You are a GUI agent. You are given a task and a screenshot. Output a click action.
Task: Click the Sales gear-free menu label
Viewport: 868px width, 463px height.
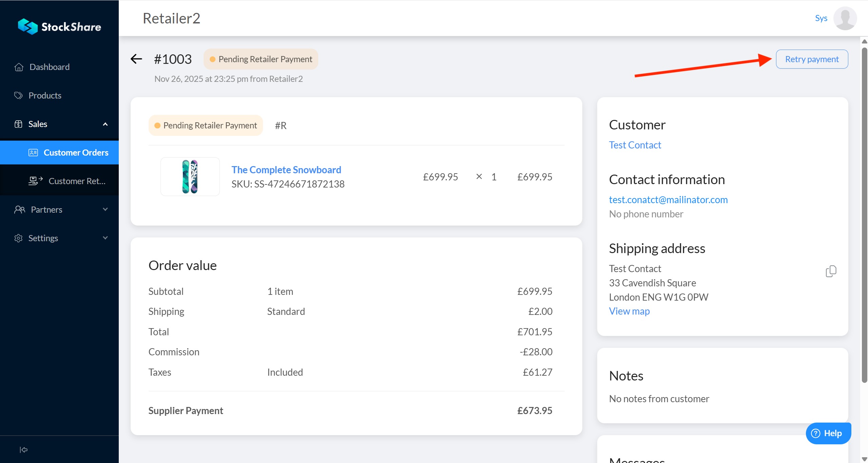38,124
